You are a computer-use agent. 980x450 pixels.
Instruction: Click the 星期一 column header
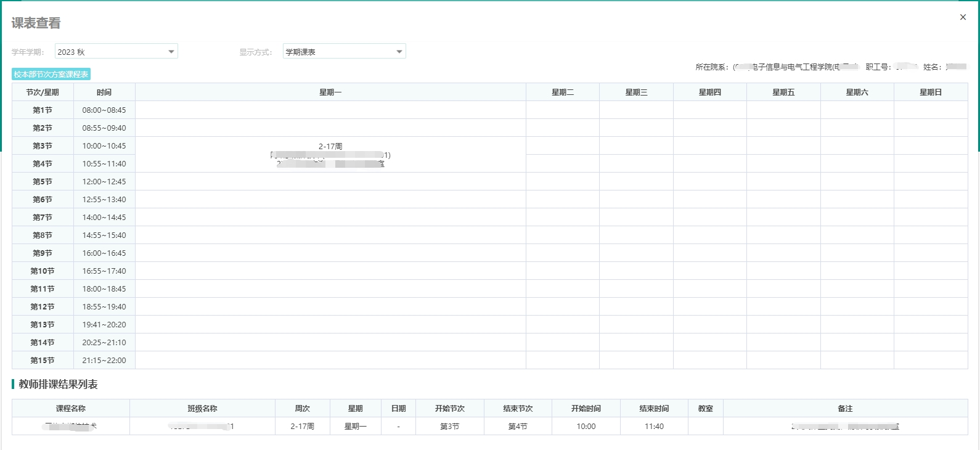coord(330,92)
